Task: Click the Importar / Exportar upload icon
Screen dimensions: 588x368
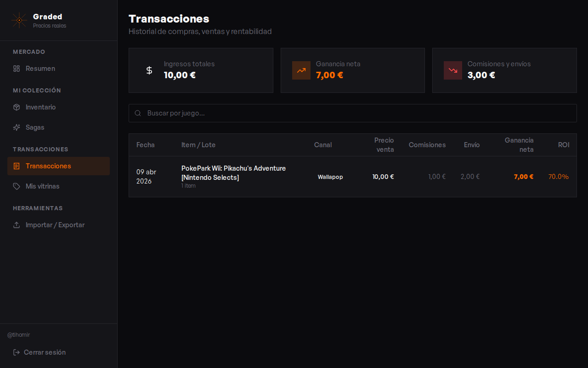Action: [17, 225]
